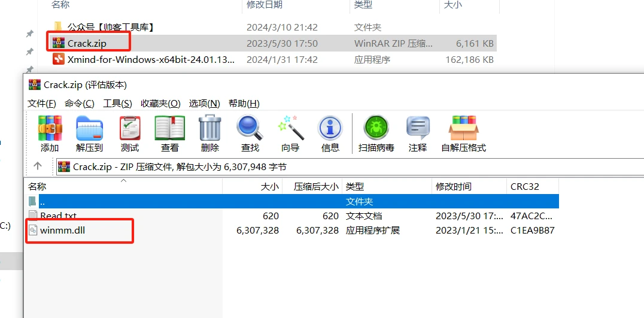This screenshot has width=644, height=318.
Task: Select the parent folder '..' row
Action: [291, 201]
